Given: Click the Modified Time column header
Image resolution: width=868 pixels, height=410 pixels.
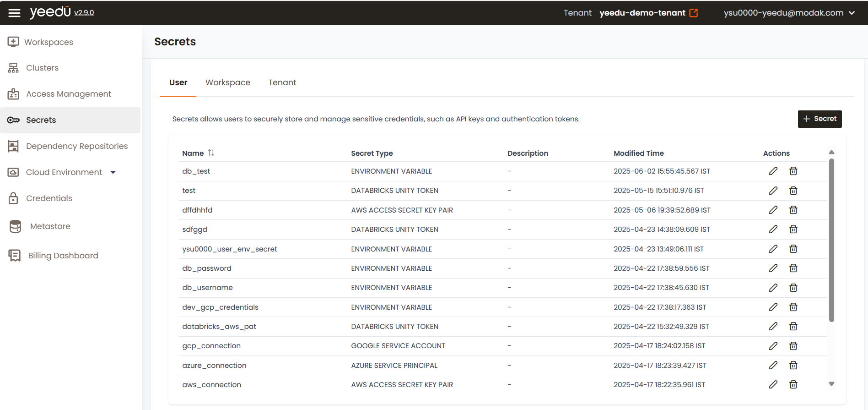Looking at the screenshot, I should 639,153.
